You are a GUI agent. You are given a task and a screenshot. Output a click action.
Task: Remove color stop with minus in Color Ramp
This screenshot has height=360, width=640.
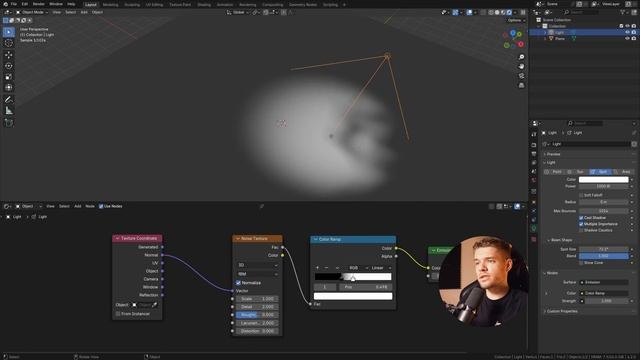(326, 268)
